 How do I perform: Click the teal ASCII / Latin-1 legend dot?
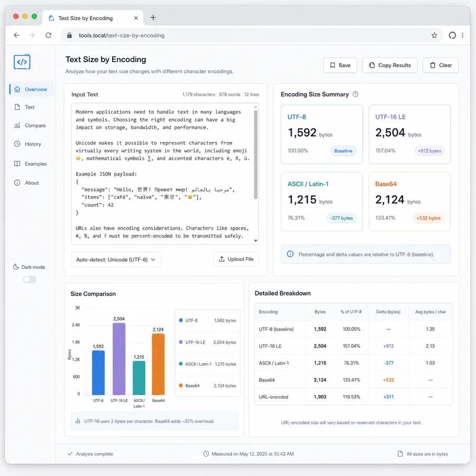coord(181,364)
